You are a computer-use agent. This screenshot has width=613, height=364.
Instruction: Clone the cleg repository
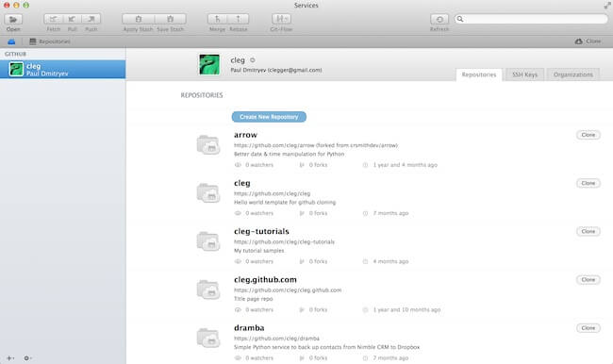tap(588, 183)
